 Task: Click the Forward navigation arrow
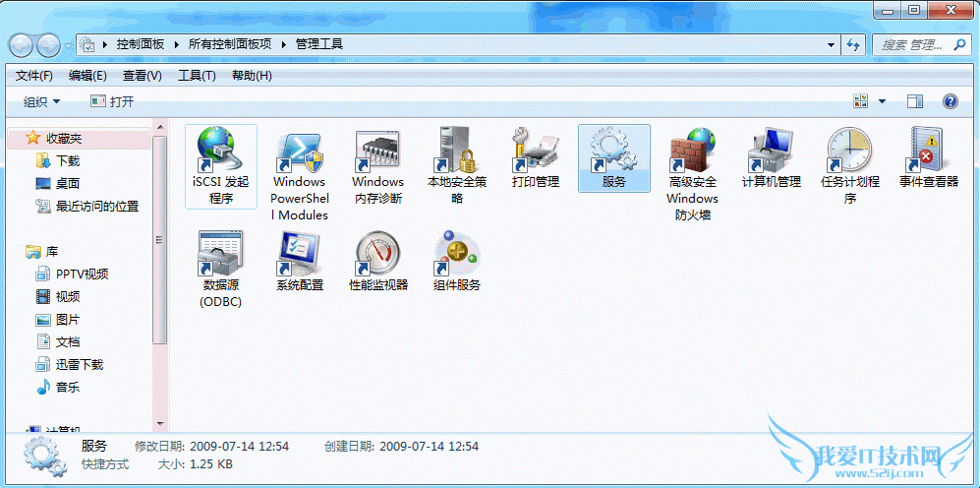pos(48,45)
